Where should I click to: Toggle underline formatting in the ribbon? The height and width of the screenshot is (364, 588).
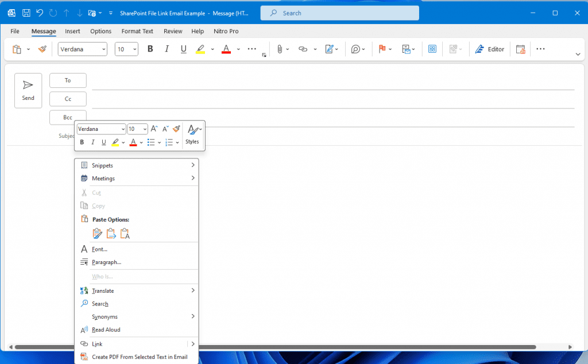(183, 49)
